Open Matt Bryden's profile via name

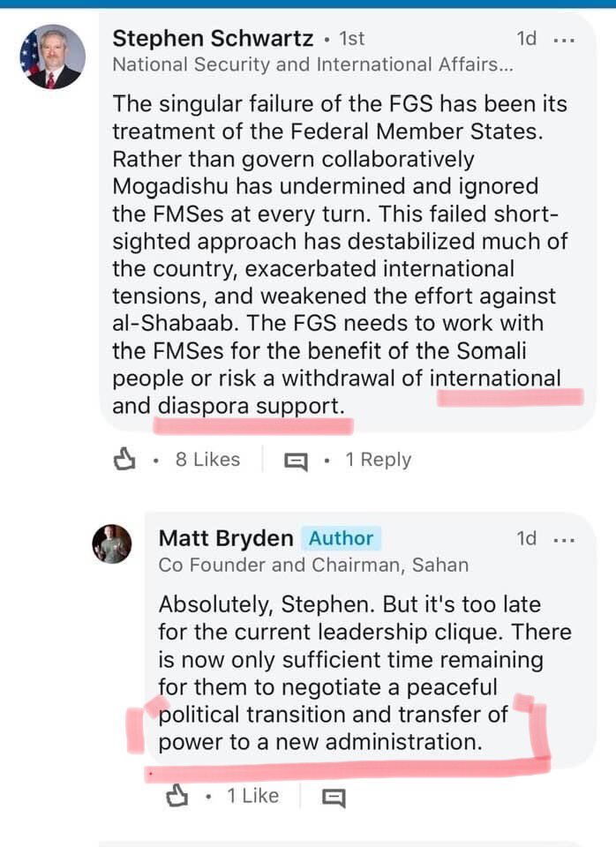224,537
